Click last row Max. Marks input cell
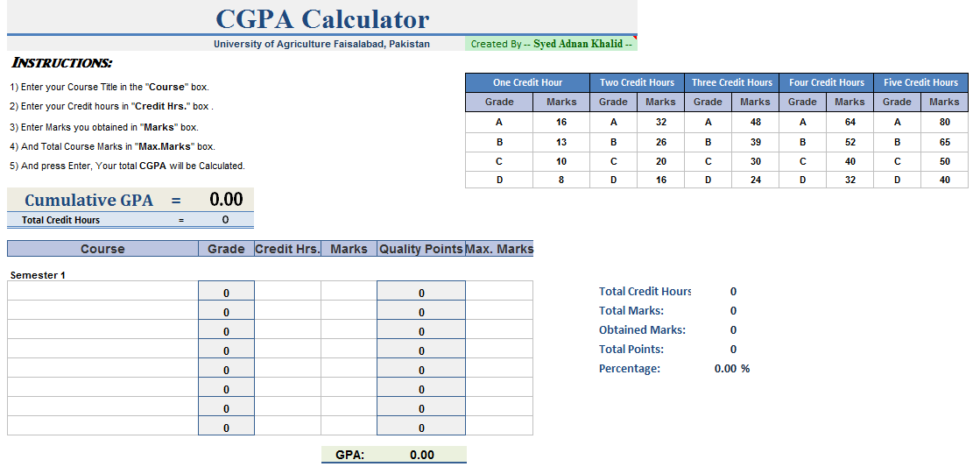This screenshot has width=980, height=474. point(499,426)
